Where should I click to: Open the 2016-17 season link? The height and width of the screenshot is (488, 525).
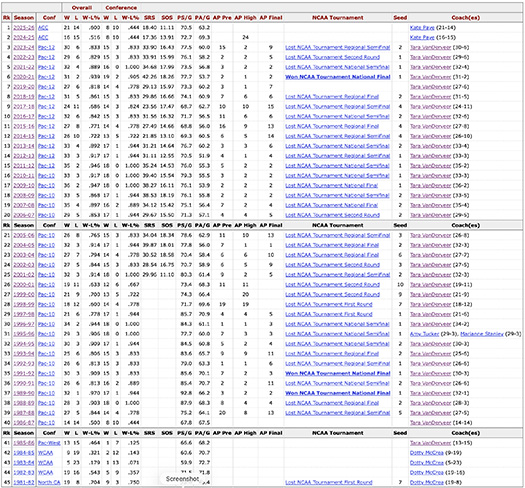24,116
